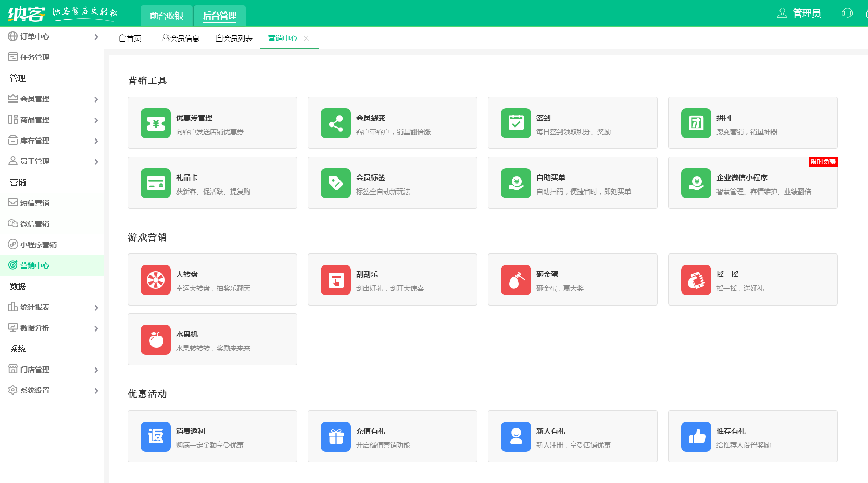Click the headset customer service icon
This screenshot has width=868, height=483.
click(846, 13)
